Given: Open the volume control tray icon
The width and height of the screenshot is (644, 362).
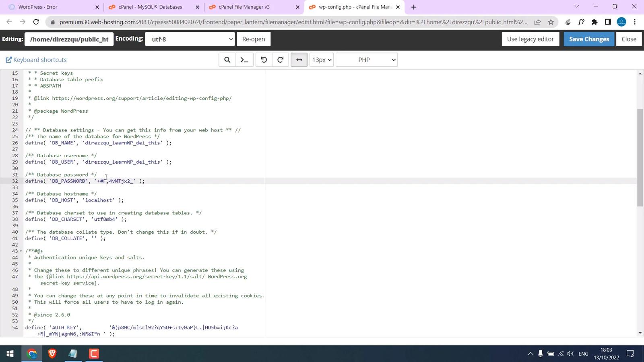Looking at the screenshot, I should (x=570, y=354).
